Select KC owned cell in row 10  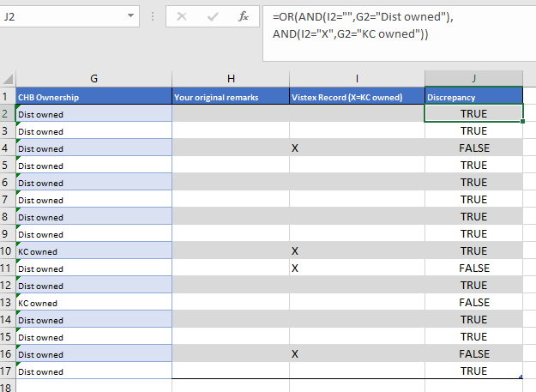click(94, 250)
